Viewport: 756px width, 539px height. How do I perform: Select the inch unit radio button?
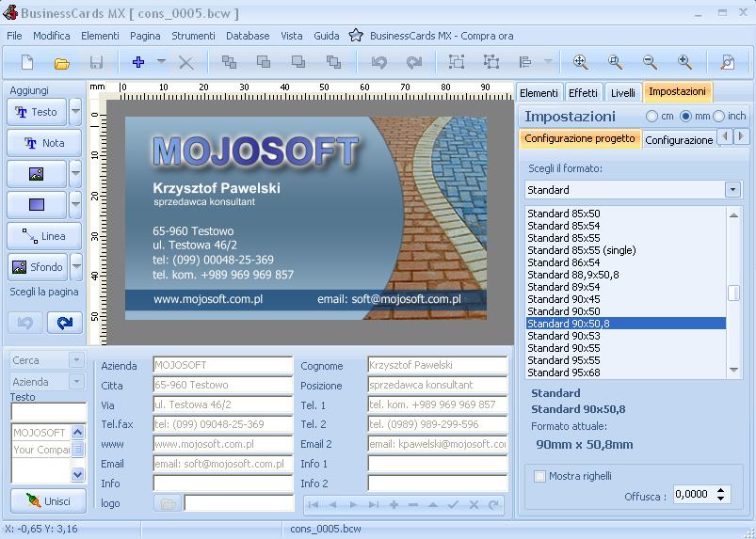[x=719, y=116]
